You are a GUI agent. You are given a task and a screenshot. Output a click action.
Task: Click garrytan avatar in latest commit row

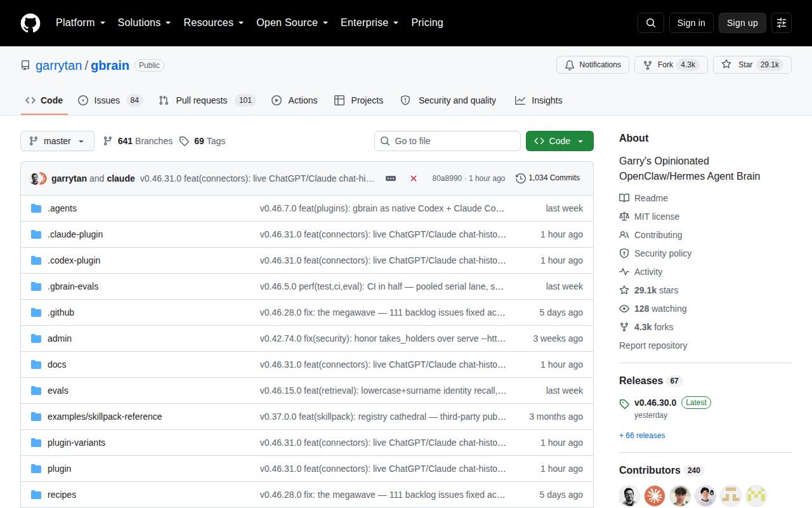point(36,178)
